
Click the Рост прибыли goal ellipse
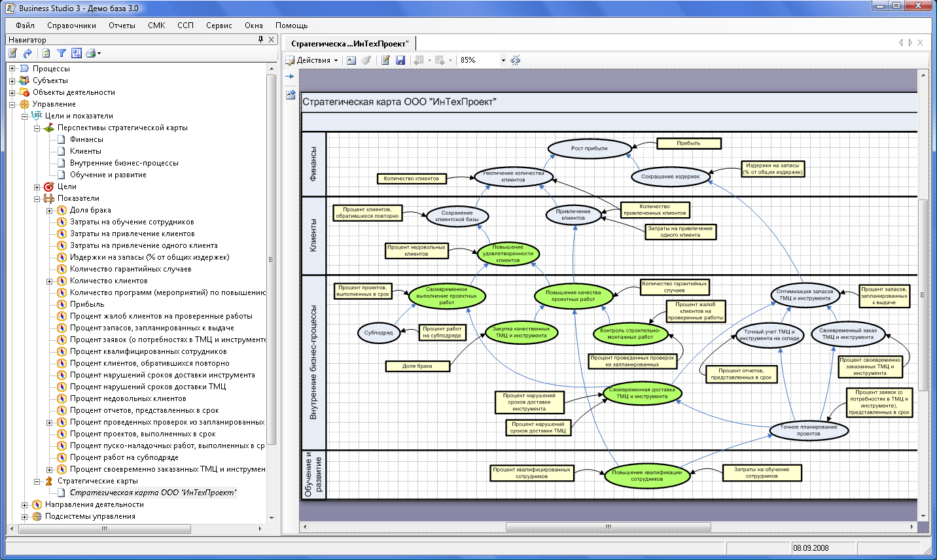click(590, 149)
